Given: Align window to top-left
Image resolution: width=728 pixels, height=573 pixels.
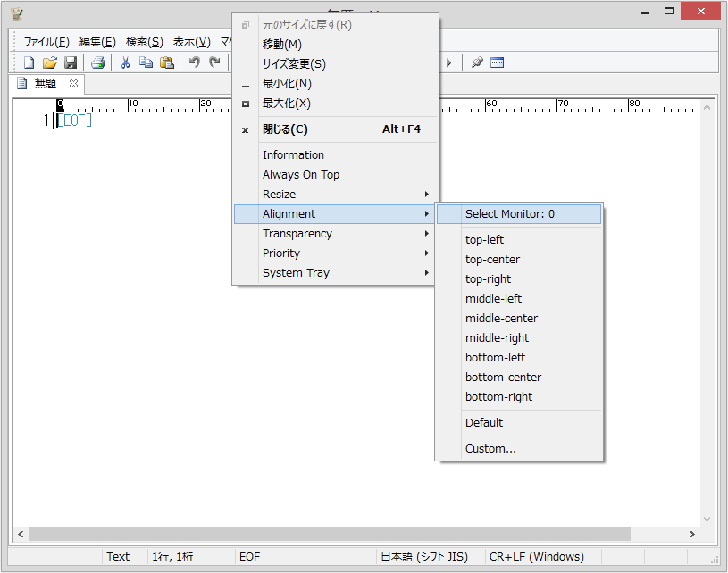Looking at the screenshot, I should 519,240.
